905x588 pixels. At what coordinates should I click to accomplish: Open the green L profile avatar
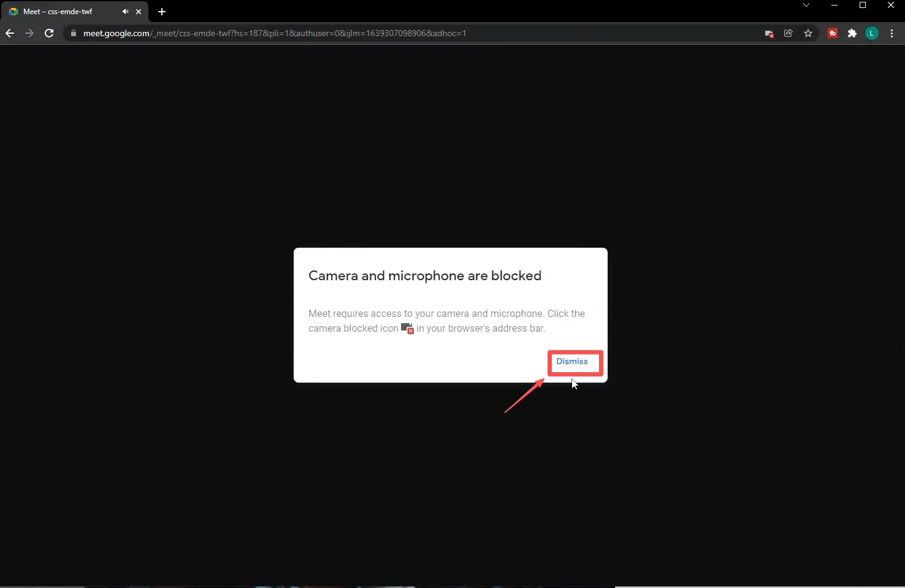[x=871, y=34]
